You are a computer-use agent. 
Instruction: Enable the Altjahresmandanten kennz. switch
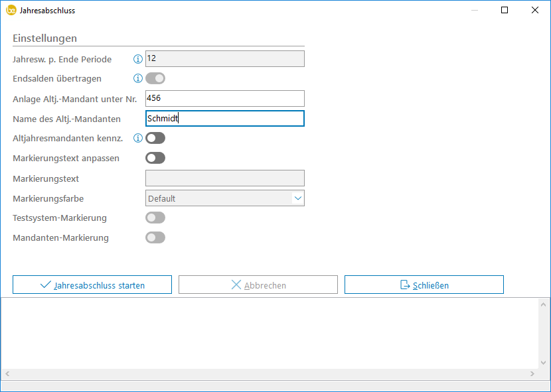[x=155, y=138]
